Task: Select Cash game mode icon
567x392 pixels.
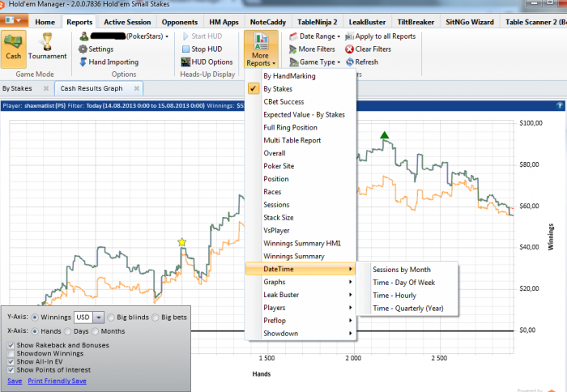Action: pyautogui.click(x=14, y=49)
